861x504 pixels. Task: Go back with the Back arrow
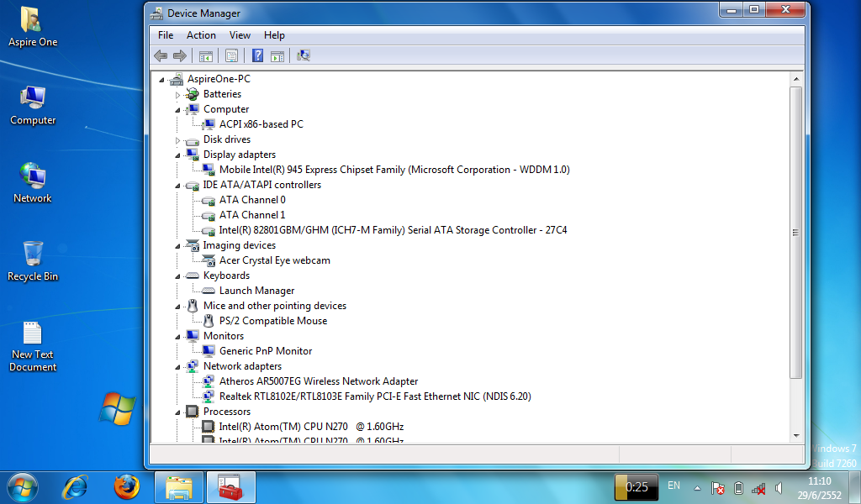tap(161, 55)
